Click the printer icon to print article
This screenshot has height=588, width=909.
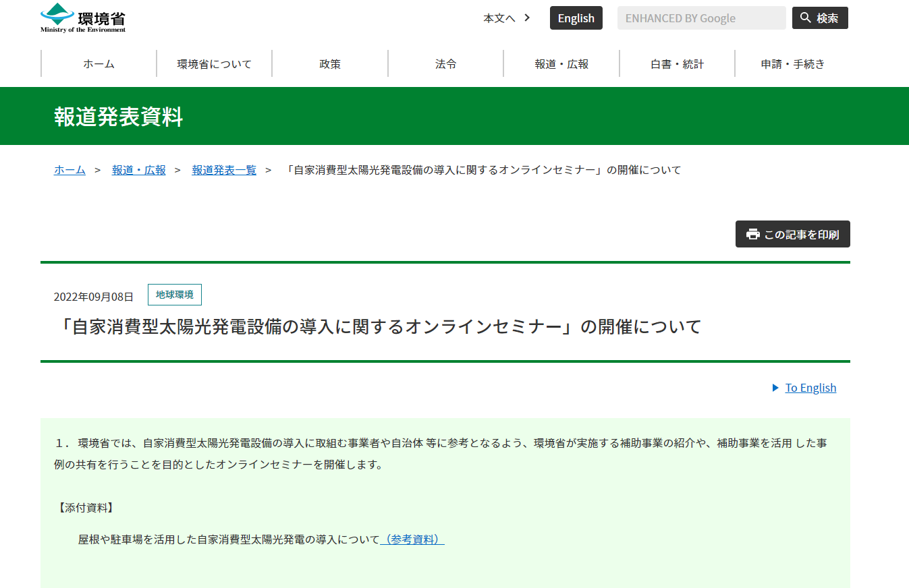[752, 235]
